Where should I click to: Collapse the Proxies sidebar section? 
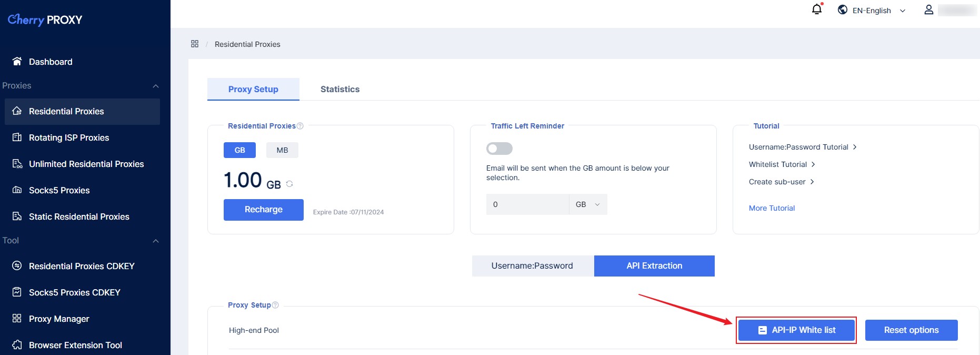click(155, 86)
